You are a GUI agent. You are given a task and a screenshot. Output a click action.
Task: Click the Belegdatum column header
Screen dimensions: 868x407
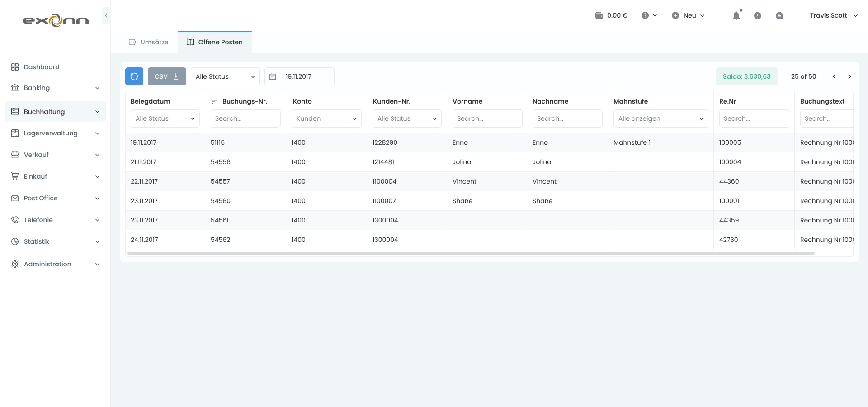click(151, 101)
